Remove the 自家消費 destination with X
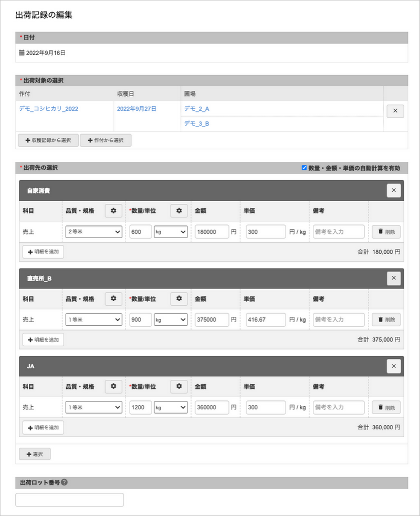 (394, 191)
